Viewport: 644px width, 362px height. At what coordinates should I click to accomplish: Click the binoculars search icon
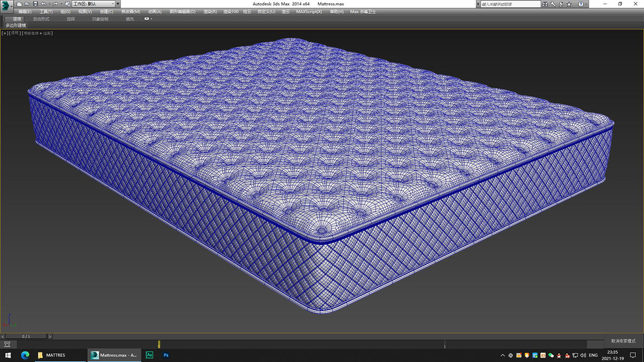coord(545,4)
